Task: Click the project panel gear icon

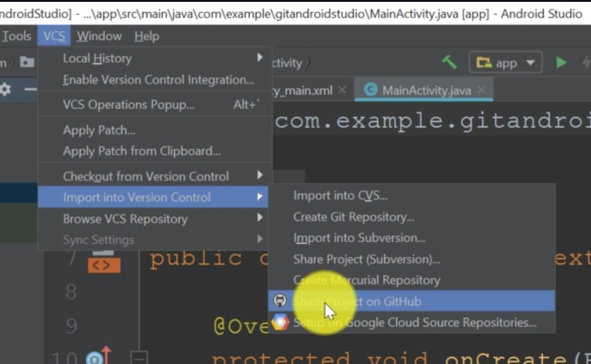Action: pos(5,89)
